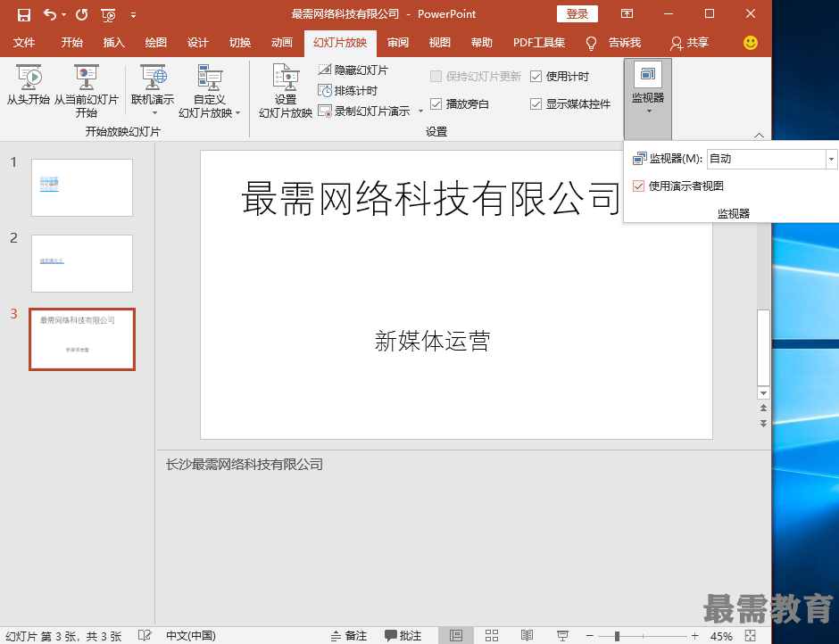Click slide title 最需网络科技有限公司

click(431, 199)
